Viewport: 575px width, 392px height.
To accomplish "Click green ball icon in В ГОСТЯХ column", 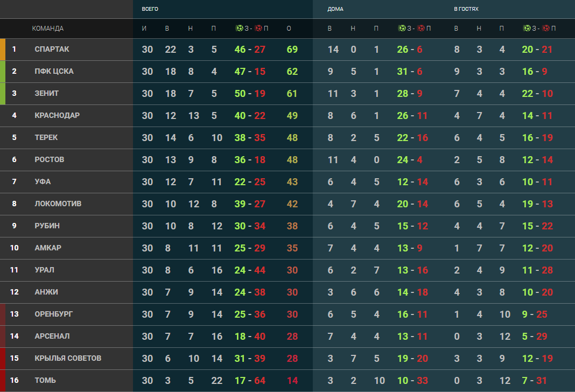I will [526, 29].
